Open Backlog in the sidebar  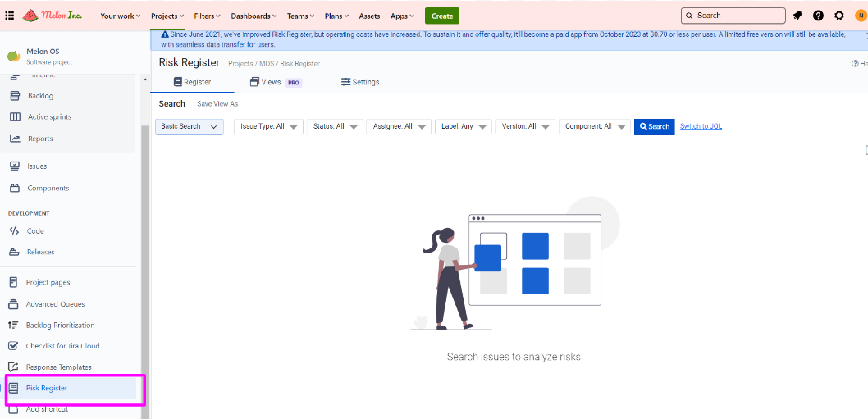[x=40, y=96]
